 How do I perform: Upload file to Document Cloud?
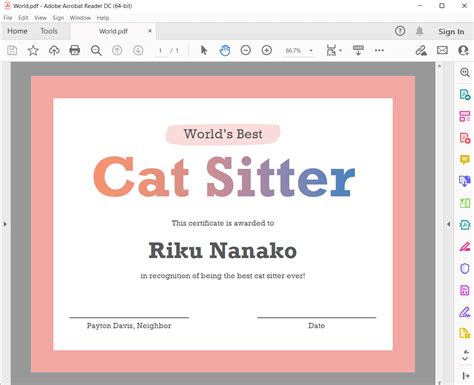pos(54,50)
